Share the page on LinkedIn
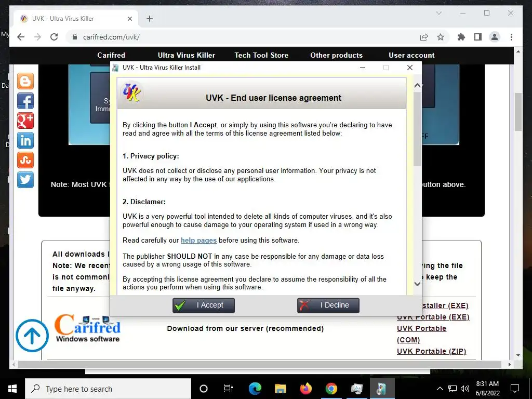This screenshot has height=399, width=532. point(25,140)
